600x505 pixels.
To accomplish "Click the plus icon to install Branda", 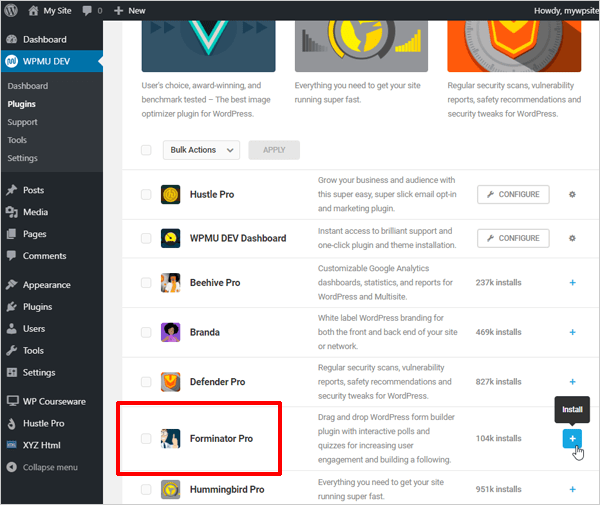I will tap(572, 332).
